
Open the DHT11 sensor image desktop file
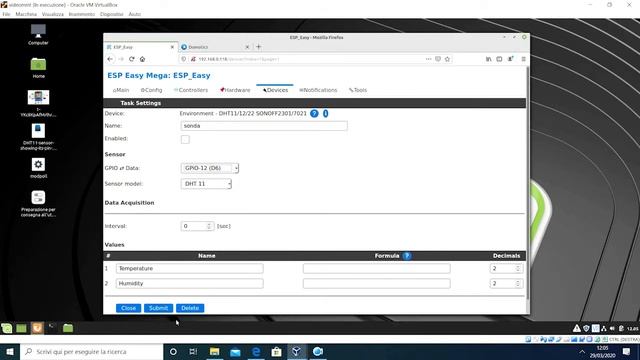click(x=38, y=137)
